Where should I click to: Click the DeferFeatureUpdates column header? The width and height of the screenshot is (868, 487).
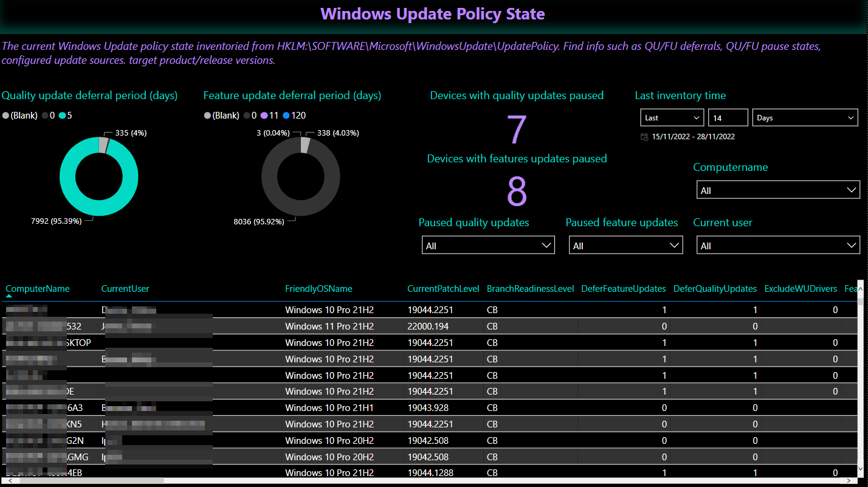pos(623,289)
